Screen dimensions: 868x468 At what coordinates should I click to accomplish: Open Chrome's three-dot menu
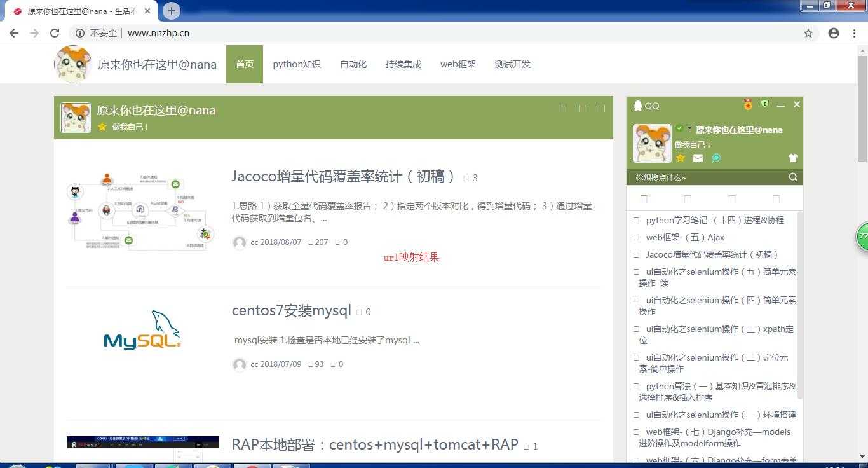click(854, 33)
